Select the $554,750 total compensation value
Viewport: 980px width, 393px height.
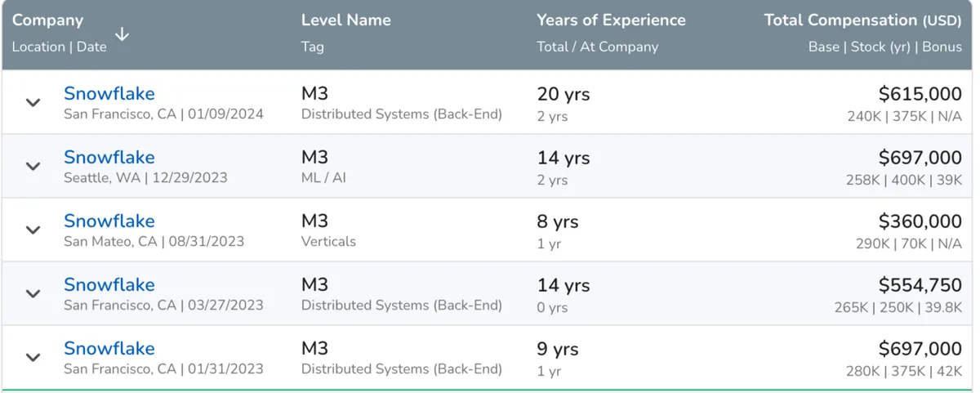coord(920,285)
